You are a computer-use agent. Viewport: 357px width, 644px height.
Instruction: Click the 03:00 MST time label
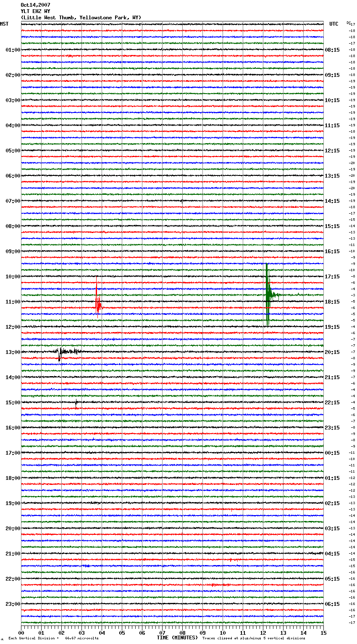pos(13,100)
